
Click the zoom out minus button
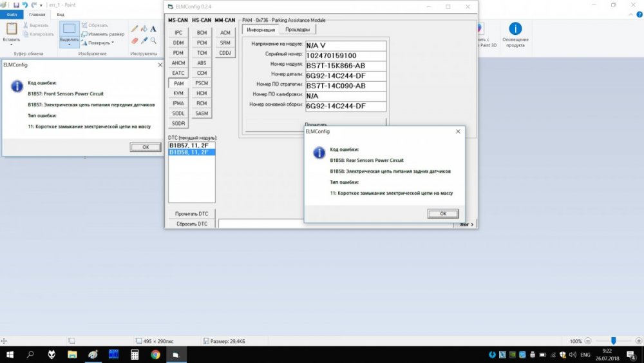(588, 341)
